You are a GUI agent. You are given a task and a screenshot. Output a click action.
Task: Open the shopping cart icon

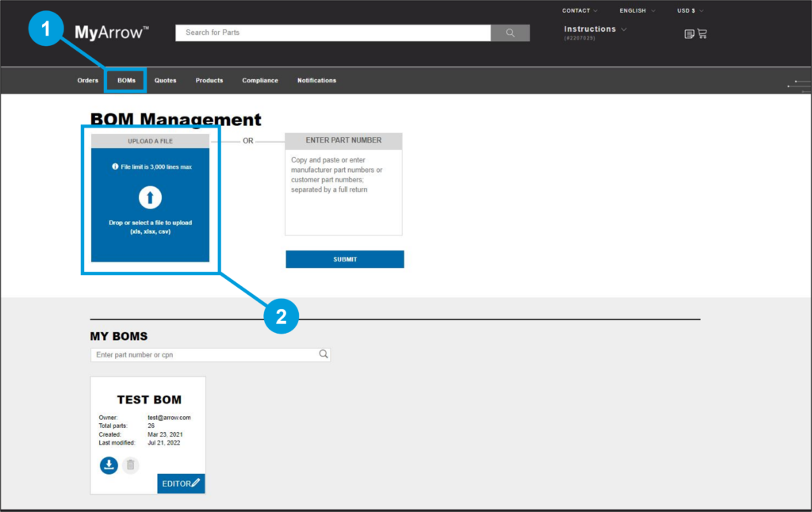703,33
